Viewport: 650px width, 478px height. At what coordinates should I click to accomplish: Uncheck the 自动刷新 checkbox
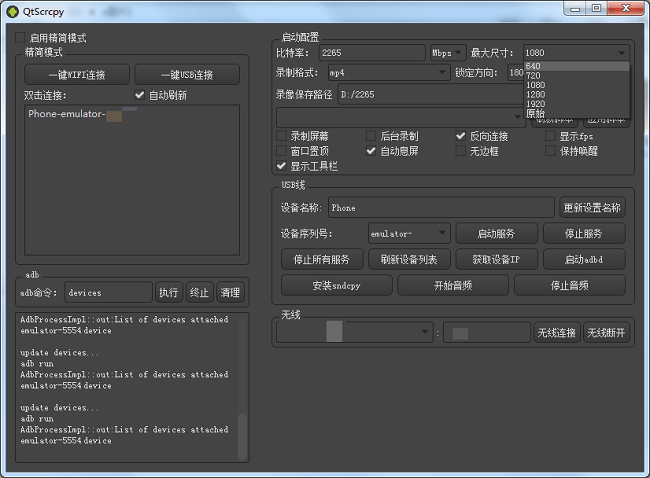140,96
